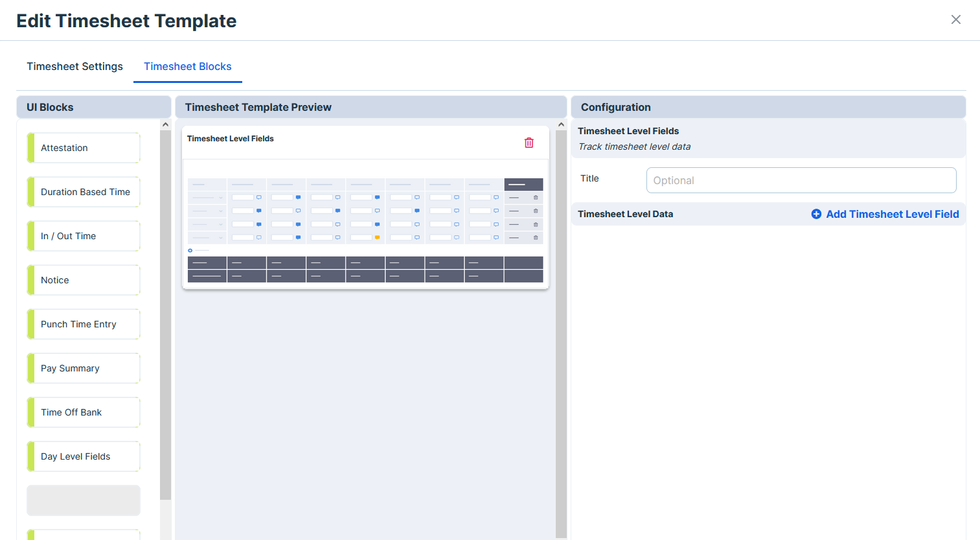Add a Timesheet Level Field
This screenshot has height=540, width=980.
pyautogui.click(x=885, y=214)
